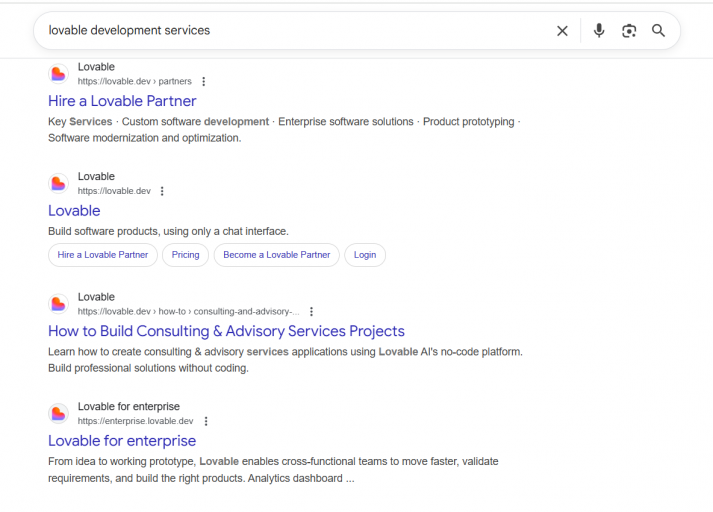Open search by image (Lens)

pyautogui.click(x=629, y=31)
